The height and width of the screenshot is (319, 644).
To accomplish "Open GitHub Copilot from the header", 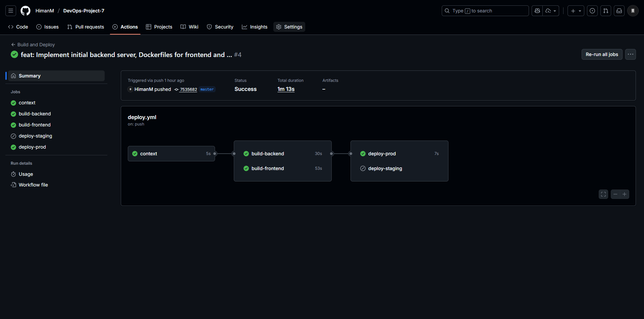I will coord(537,11).
